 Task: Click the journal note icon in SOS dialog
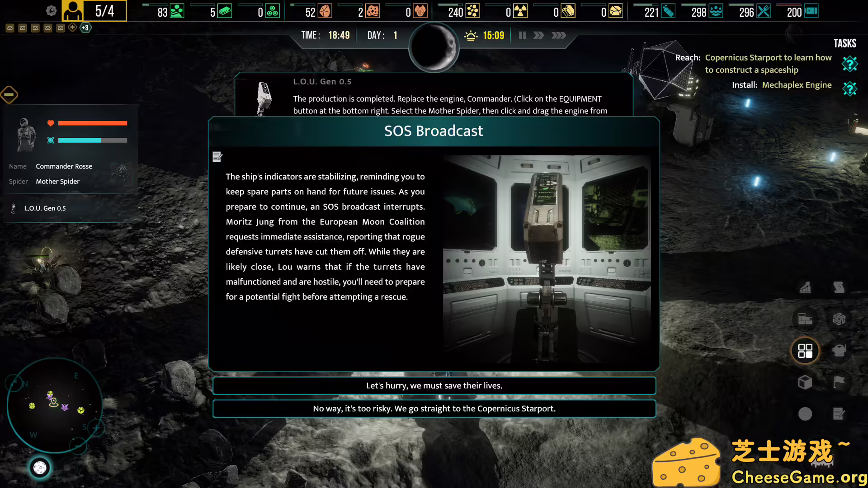coord(217,157)
